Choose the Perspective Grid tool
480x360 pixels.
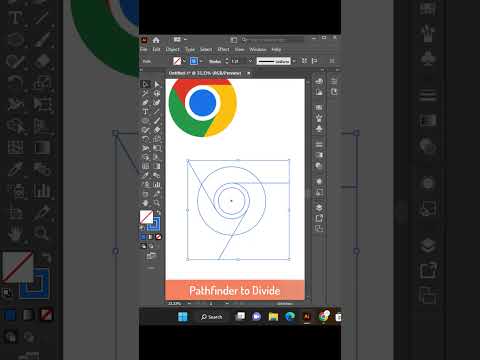point(157,157)
